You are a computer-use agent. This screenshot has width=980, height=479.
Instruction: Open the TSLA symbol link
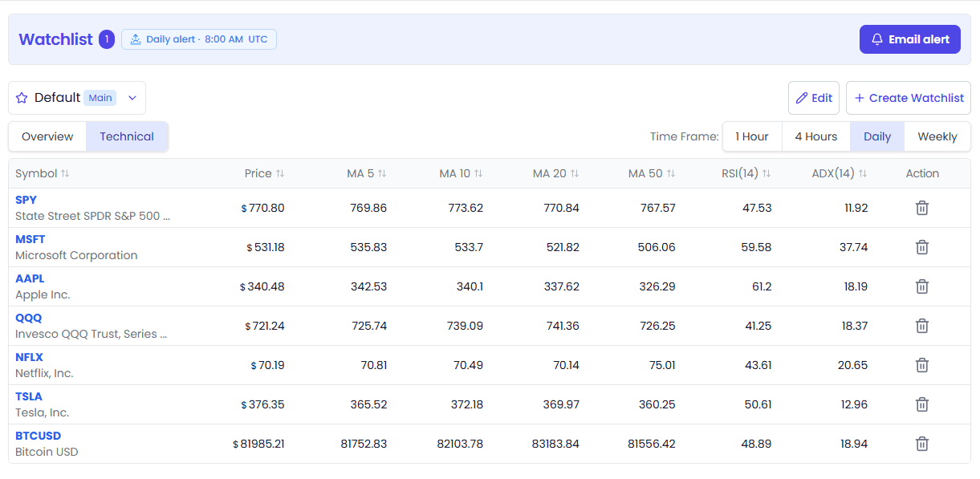pos(29,396)
